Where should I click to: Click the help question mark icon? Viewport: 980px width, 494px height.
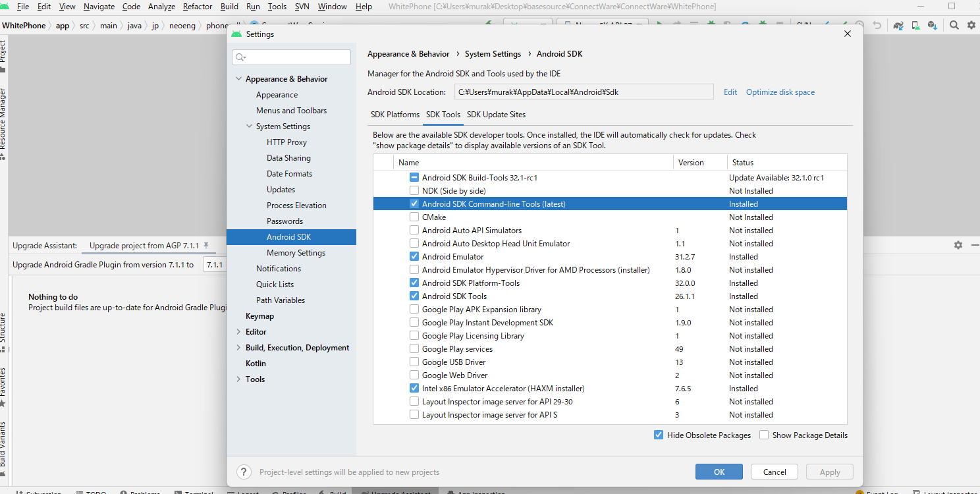(x=244, y=472)
